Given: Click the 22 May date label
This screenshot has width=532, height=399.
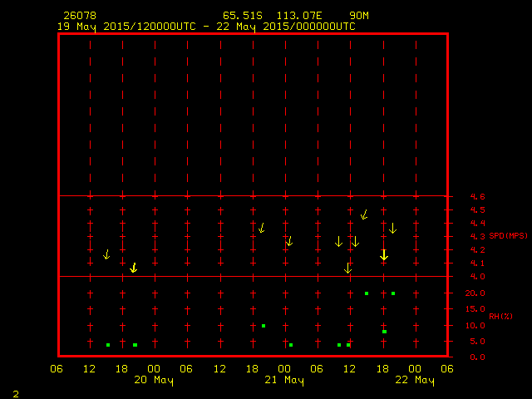Looking at the screenshot, I should click(x=414, y=381).
